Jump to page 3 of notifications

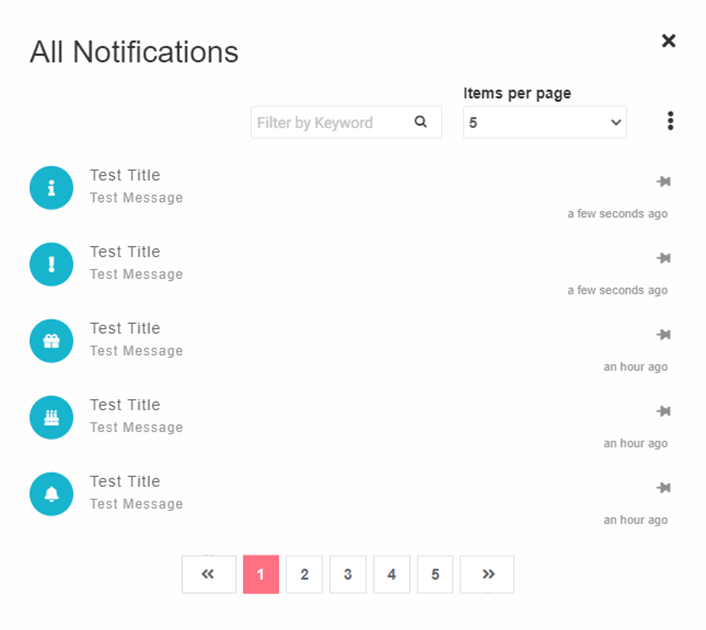click(x=348, y=575)
